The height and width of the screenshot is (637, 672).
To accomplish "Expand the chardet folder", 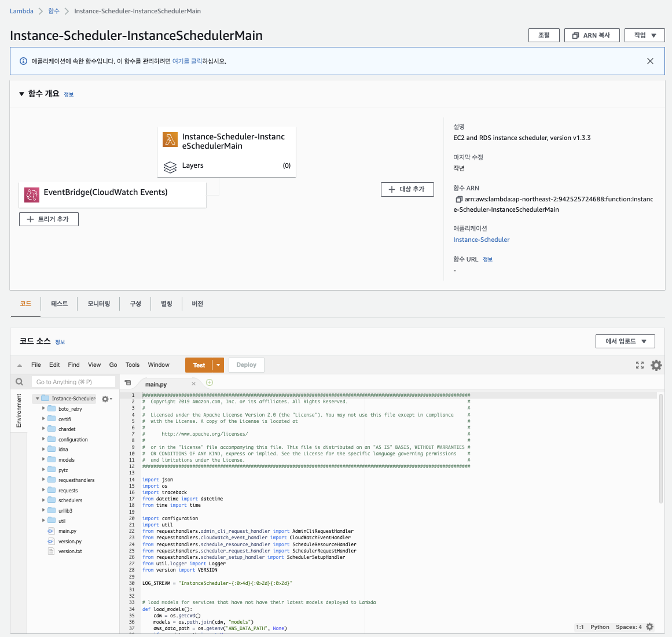I will click(43, 428).
